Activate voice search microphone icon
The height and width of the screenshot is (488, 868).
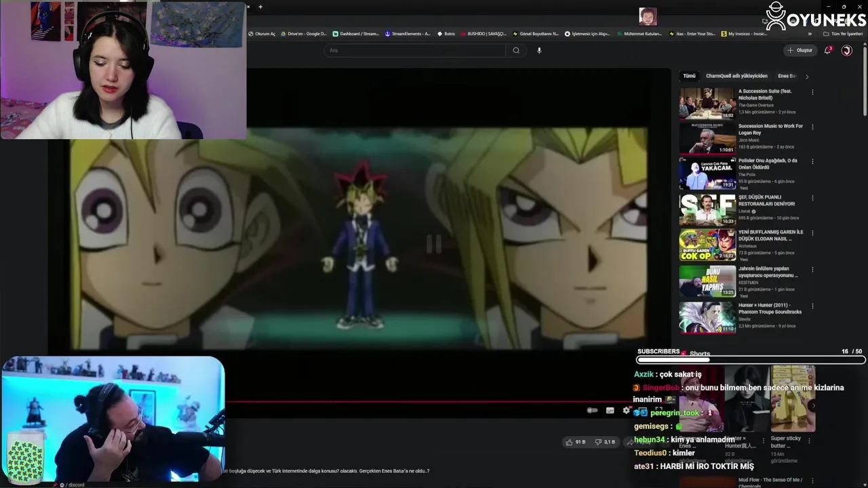pos(539,50)
